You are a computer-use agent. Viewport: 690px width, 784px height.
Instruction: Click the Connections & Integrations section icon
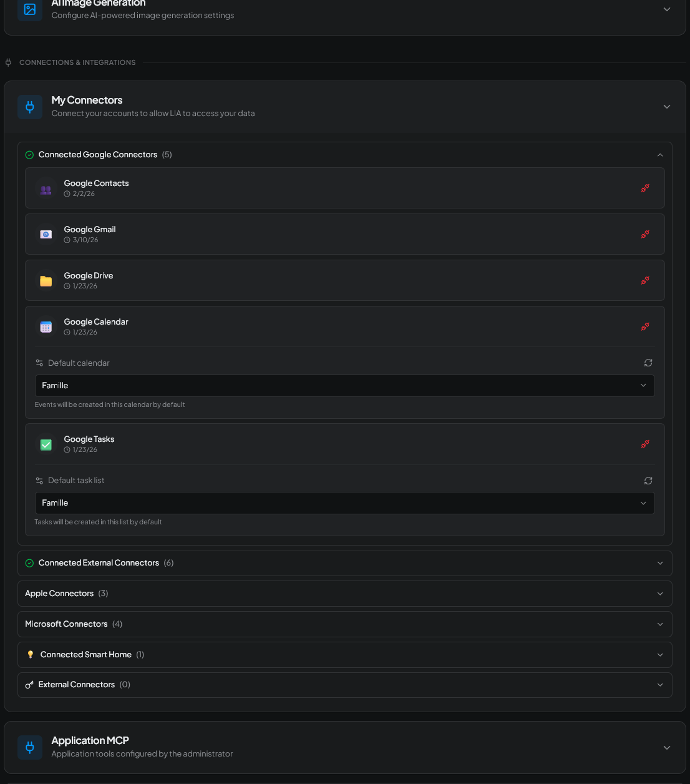(8, 62)
